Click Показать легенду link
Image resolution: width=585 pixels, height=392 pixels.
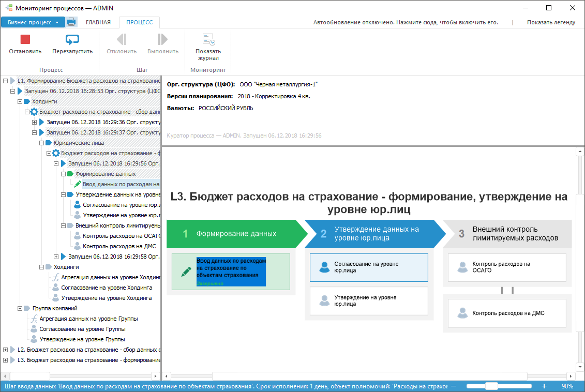point(551,22)
